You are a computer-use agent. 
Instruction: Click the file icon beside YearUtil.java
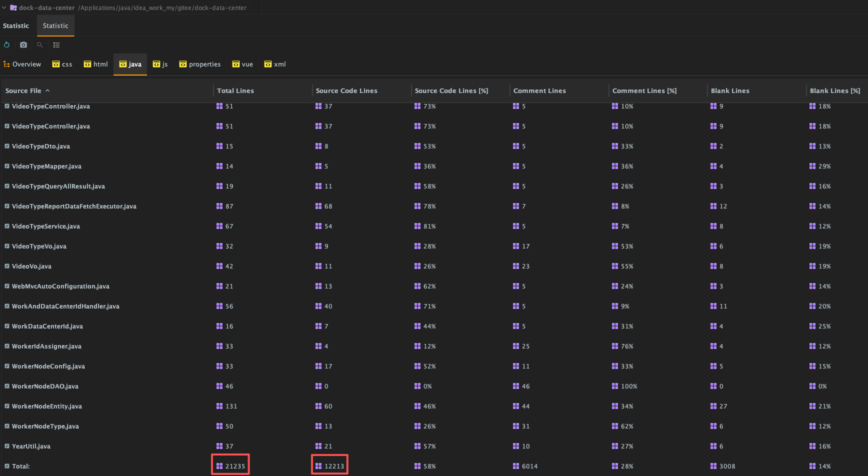tap(7, 446)
